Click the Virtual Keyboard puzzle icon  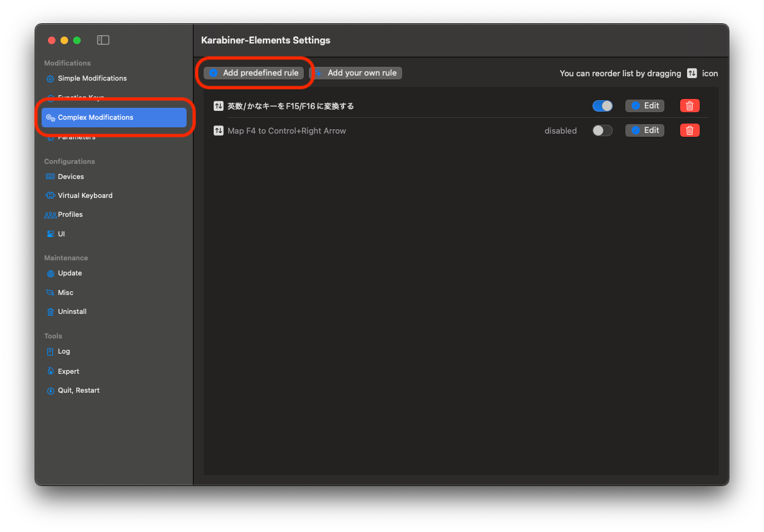(50, 195)
